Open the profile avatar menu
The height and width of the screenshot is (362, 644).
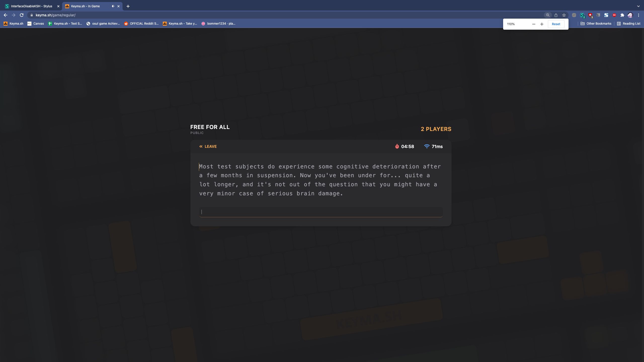coord(630,15)
